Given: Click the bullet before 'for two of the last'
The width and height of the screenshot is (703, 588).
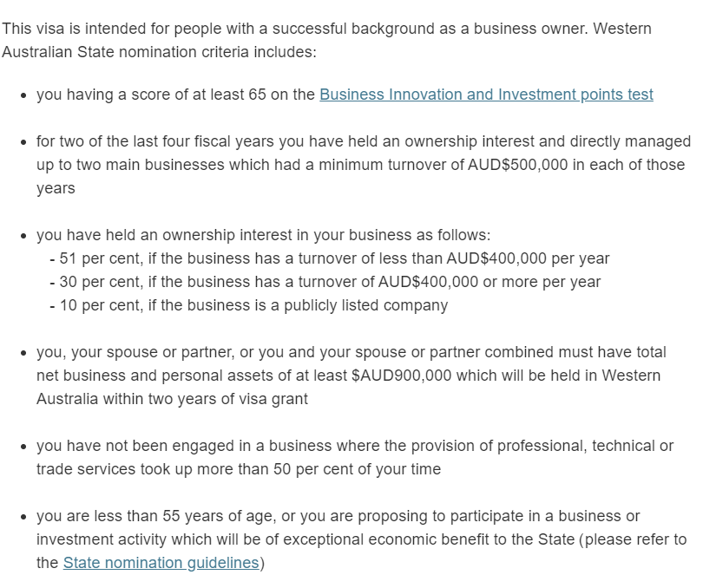Looking at the screenshot, I should pos(23,142).
